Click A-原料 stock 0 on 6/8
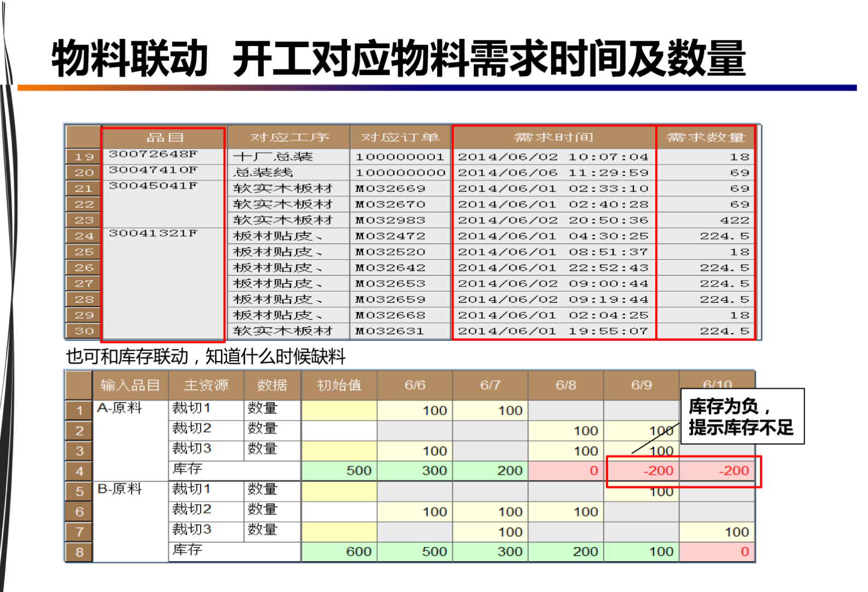 566,471
